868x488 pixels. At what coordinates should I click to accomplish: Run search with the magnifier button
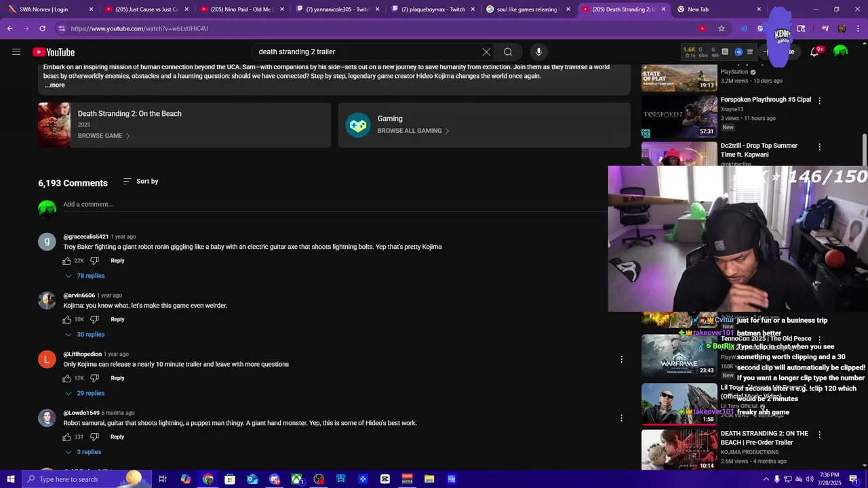508,52
